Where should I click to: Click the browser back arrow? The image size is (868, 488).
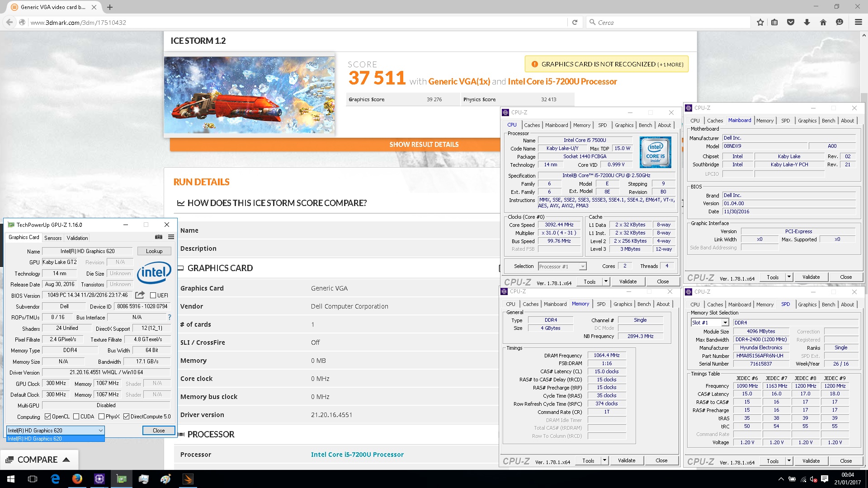coord(9,22)
